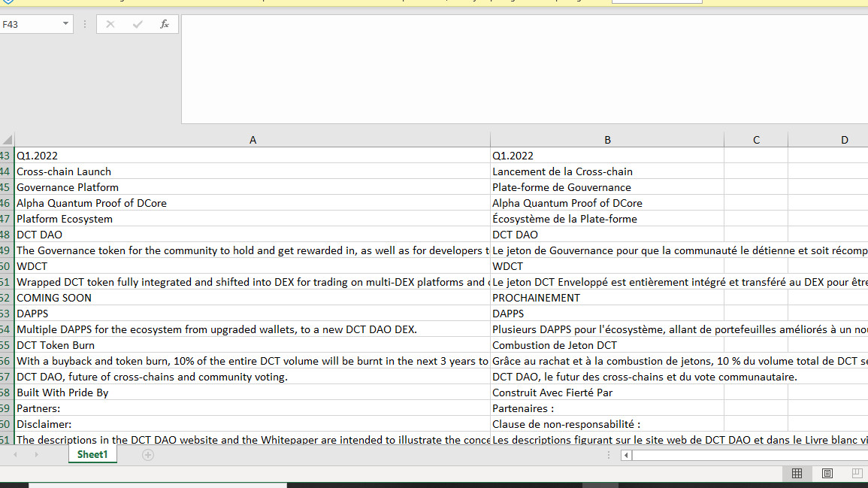Open the Name Box dropdown arrow
868x488 pixels.
pyautogui.click(x=65, y=24)
